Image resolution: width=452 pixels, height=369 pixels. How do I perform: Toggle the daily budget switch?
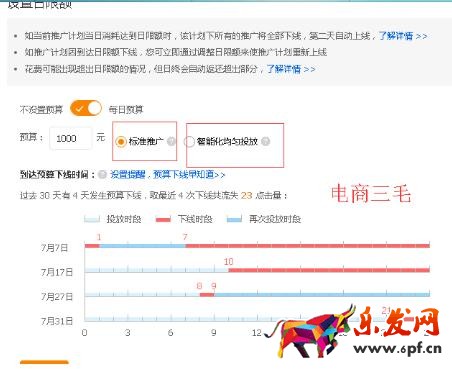86,108
